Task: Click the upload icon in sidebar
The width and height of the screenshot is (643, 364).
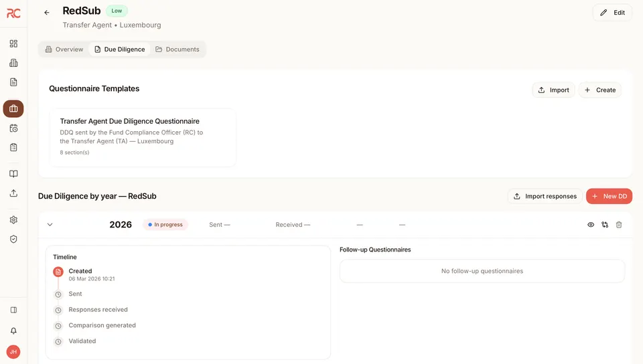Action: [x=13, y=193]
